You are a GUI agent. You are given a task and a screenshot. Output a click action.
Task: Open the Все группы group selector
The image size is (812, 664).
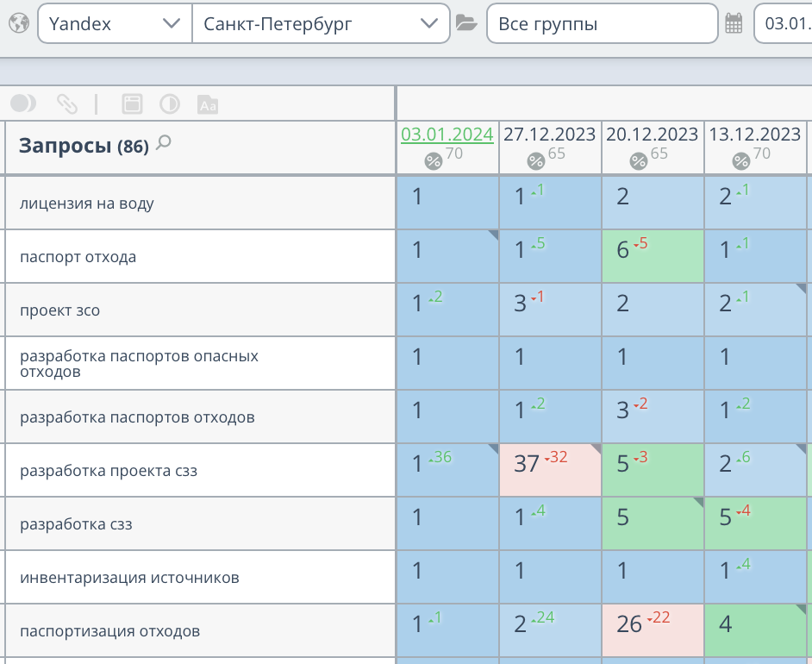pos(602,23)
